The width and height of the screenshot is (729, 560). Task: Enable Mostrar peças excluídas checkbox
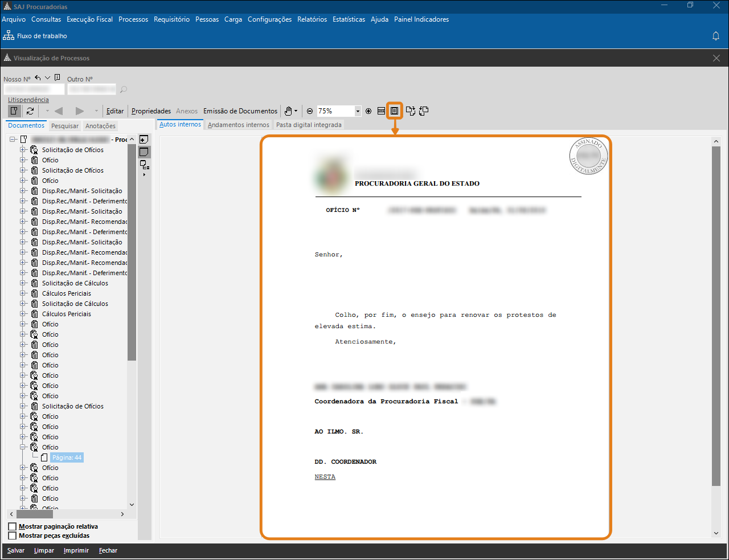(13, 536)
